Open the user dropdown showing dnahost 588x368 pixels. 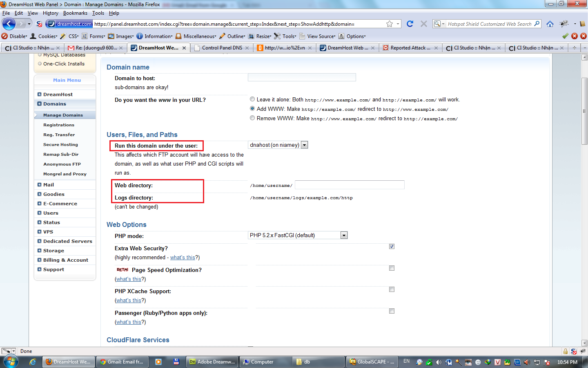278,145
